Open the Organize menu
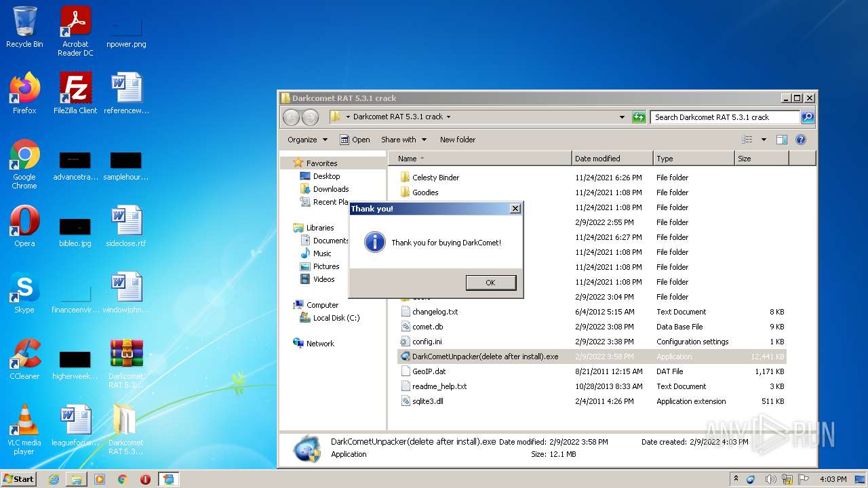This screenshot has height=488, width=868. coord(307,140)
